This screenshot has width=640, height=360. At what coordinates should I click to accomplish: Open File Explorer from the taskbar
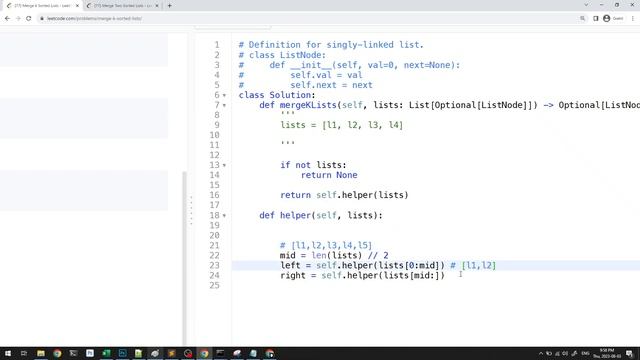click(41, 353)
